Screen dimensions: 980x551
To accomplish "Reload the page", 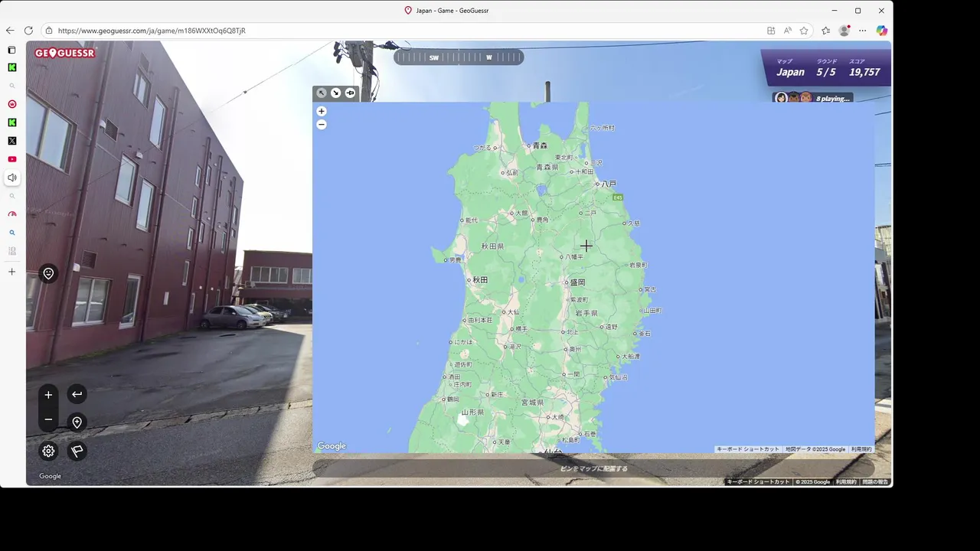I will click(28, 31).
